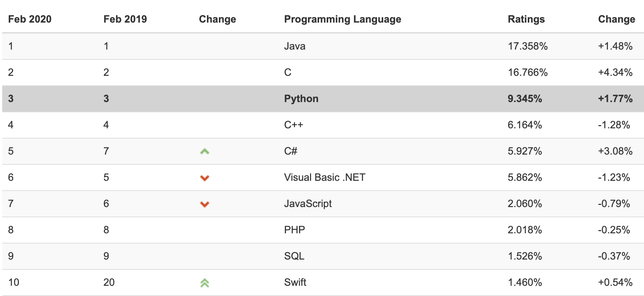
Task: Select the Java language cell
Action: [295, 46]
